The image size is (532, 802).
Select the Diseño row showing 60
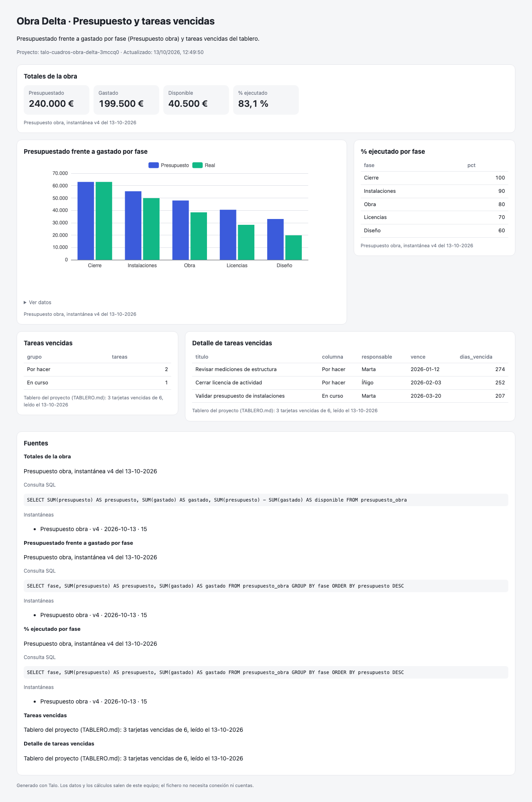click(434, 231)
